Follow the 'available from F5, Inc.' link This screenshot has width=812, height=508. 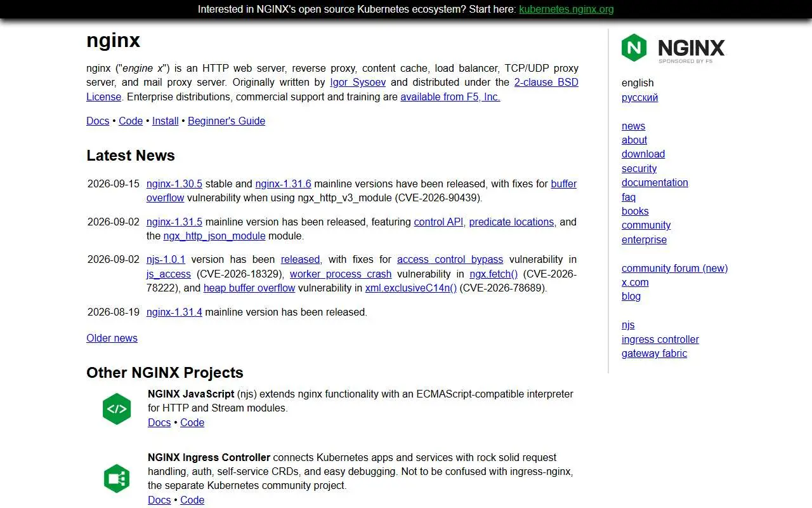tap(450, 97)
